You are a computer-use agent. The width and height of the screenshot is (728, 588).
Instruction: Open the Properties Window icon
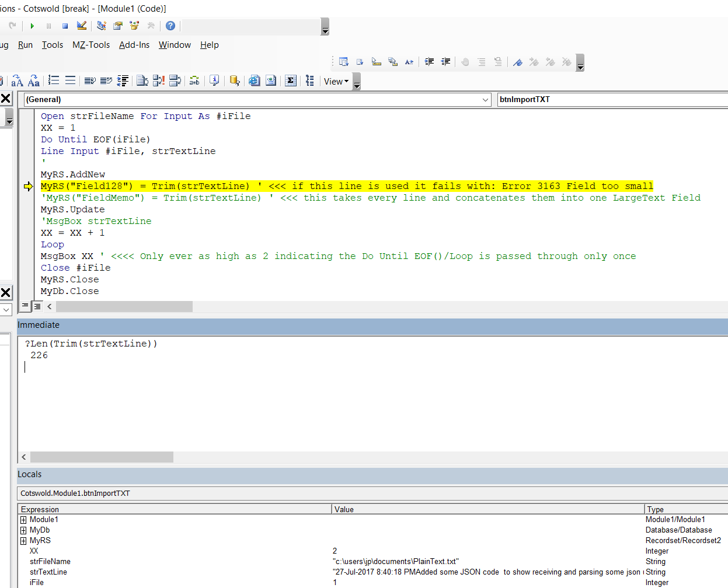(118, 26)
